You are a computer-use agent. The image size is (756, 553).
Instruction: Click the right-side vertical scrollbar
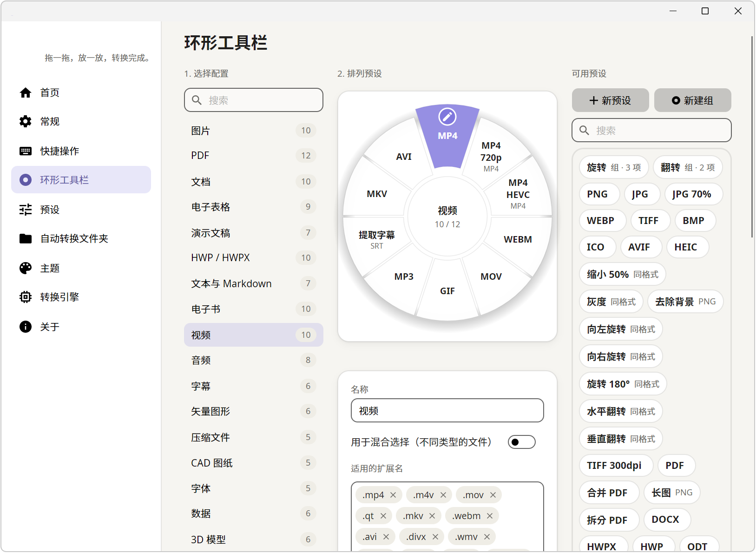pyautogui.click(x=752, y=137)
